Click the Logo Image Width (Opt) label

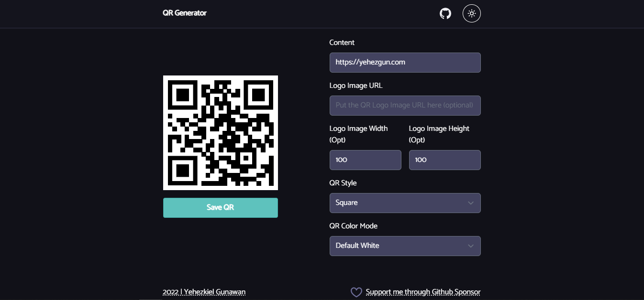pyautogui.click(x=359, y=134)
